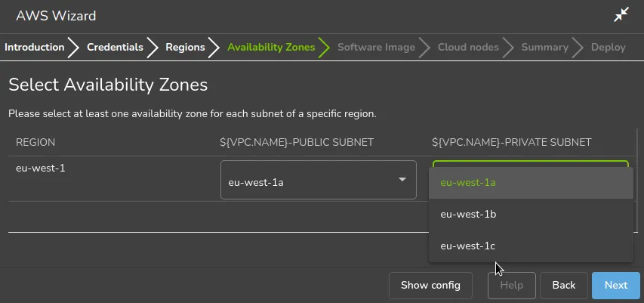The height and width of the screenshot is (303, 644).
Task: Go to the Regions step
Action: 185,48
